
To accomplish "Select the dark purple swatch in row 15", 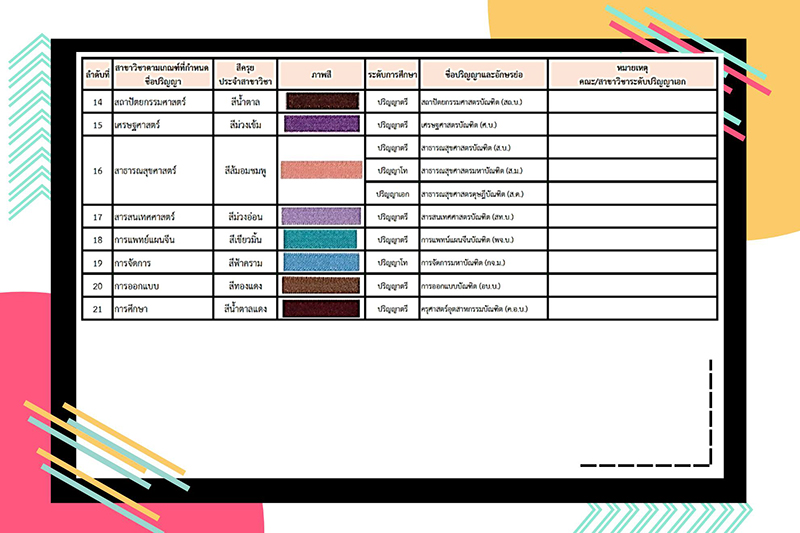I will (322, 124).
